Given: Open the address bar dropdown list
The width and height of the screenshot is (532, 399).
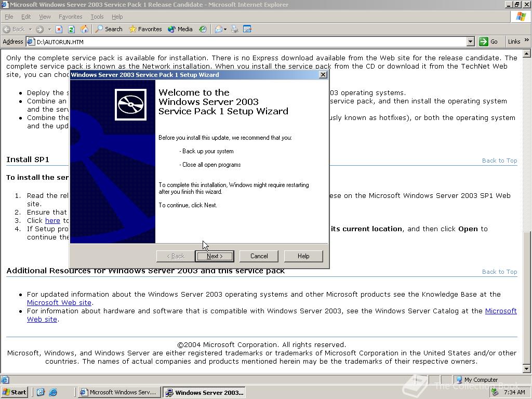Looking at the screenshot, I should click(x=470, y=42).
